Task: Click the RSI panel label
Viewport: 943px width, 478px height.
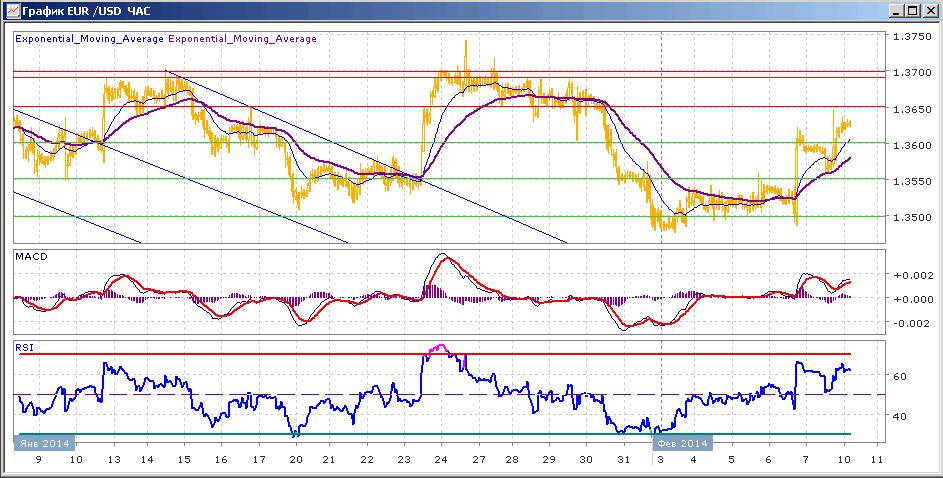Action: click(24, 346)
